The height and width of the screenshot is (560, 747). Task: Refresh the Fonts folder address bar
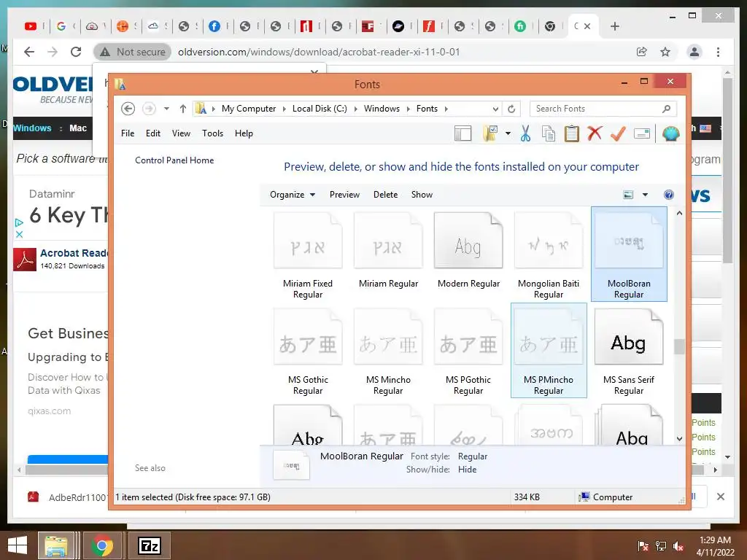pyautogui.click(x=511, y=109)
